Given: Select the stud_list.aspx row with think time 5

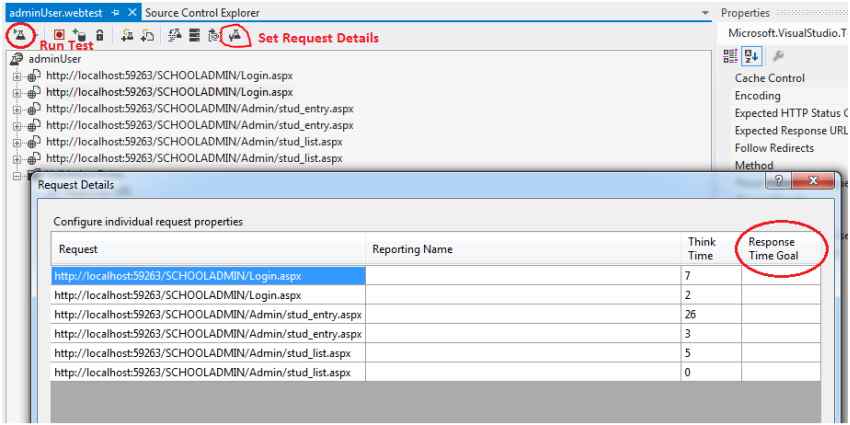Looking at the screenshot, I should (x=209, y=353).
